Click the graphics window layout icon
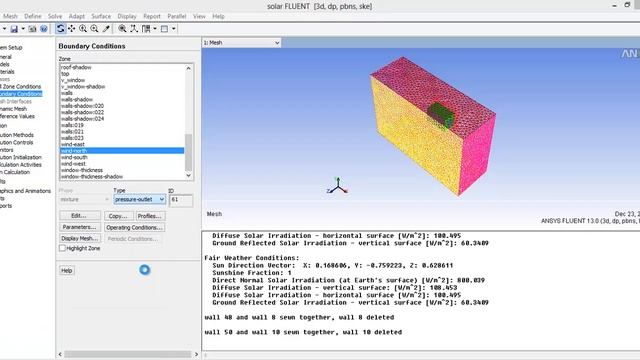Viewport: 640px width, 360px height. point(164,29)
